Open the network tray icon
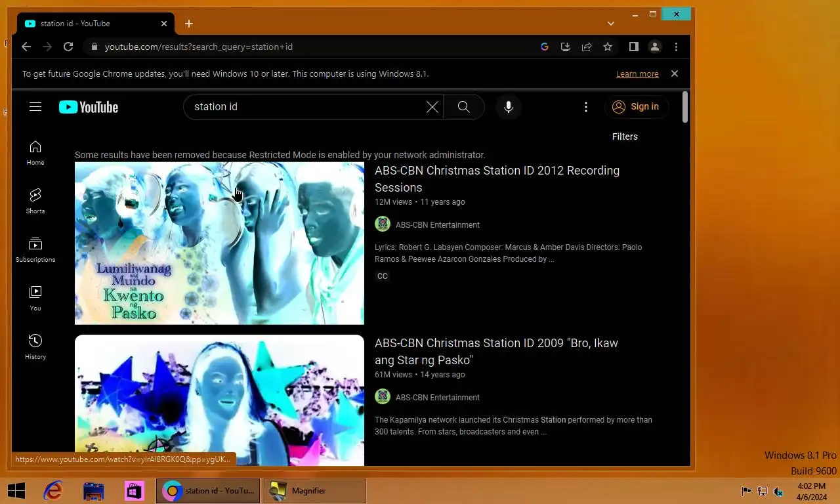 pyautogui.click(x=763, y=492)
